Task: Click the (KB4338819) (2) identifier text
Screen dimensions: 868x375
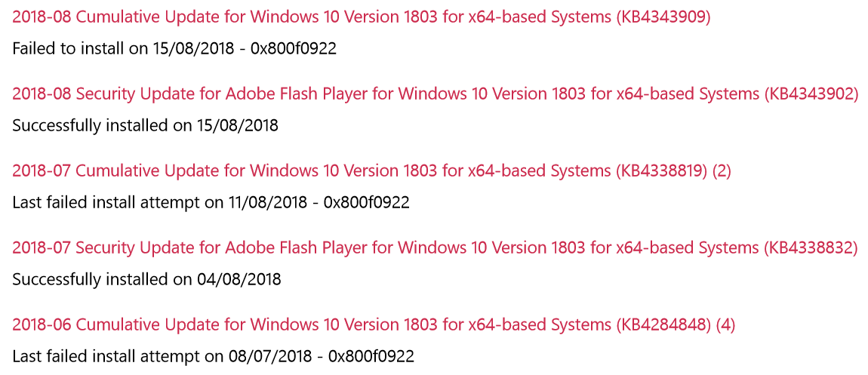Action: click(x=673, y=171)
